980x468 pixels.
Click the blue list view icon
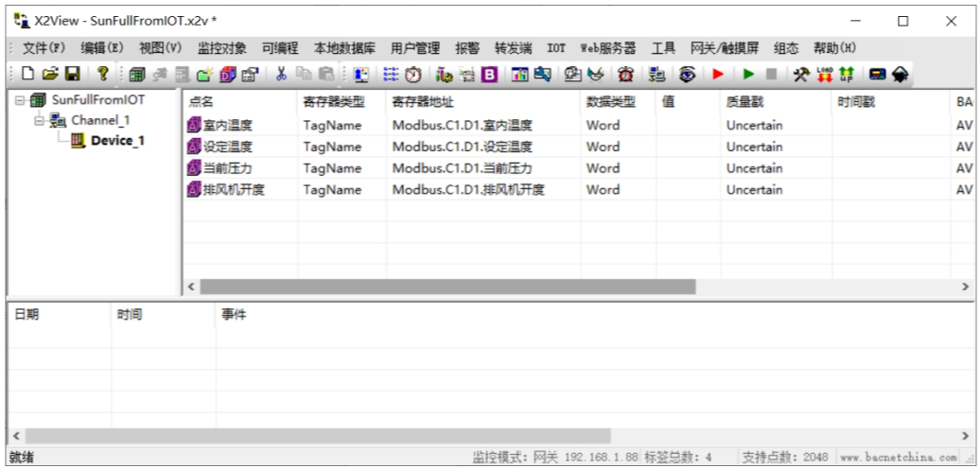[x=391, y=75]
